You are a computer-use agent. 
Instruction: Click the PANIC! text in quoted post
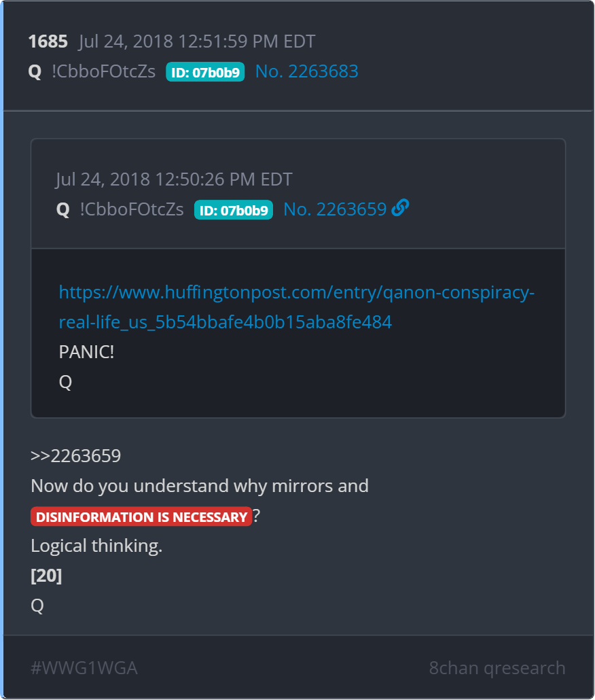[86, 352]
